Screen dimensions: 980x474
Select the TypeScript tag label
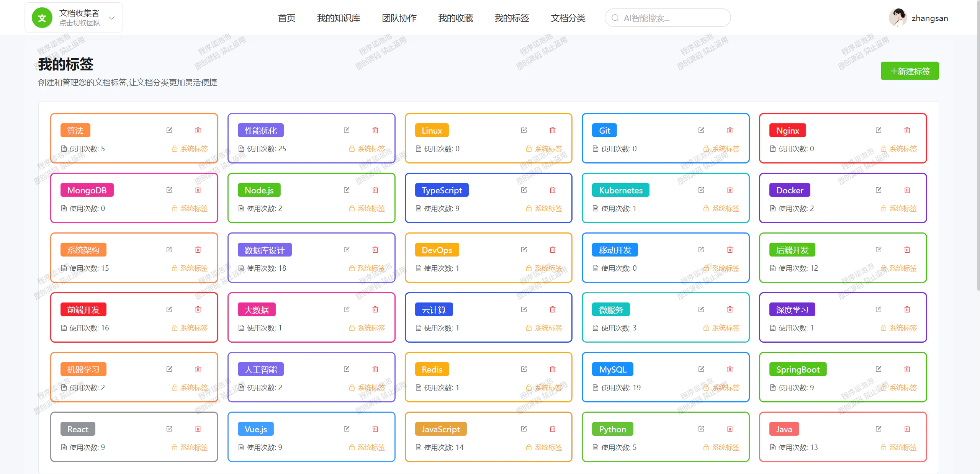tap(442, 190)
